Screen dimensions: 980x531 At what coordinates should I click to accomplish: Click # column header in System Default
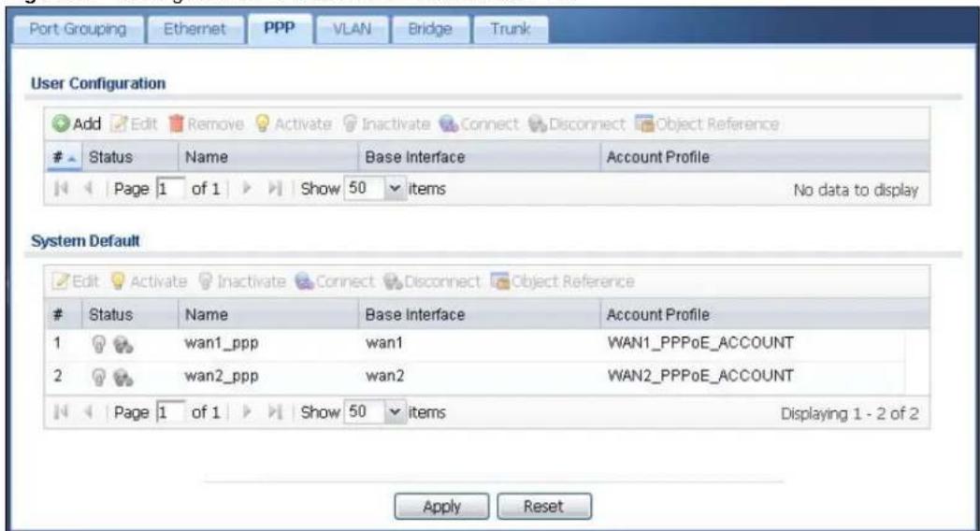64,314
